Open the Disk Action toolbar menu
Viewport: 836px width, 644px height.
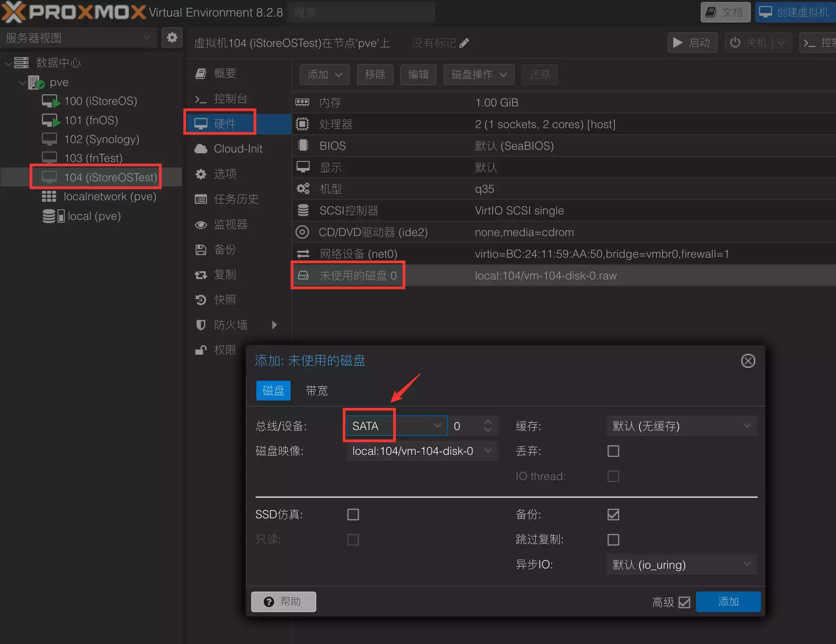(478, 74)
